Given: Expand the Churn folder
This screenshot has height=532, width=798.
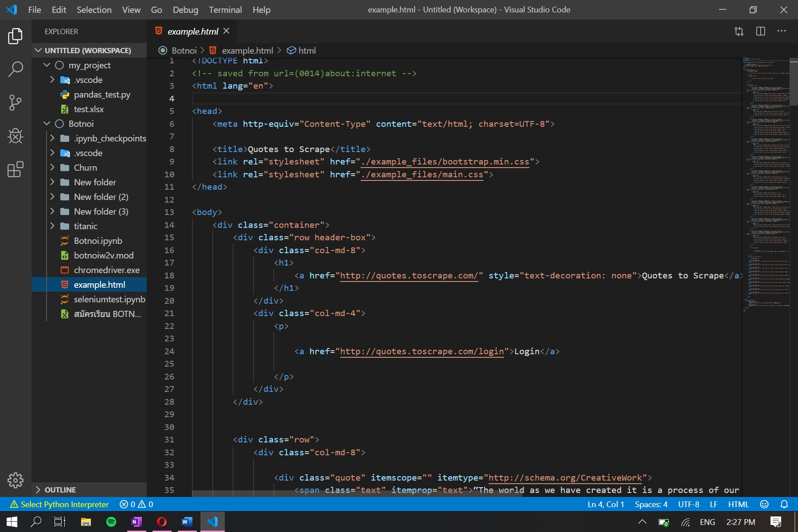Looking at the screenshot, I should (85, 168).
